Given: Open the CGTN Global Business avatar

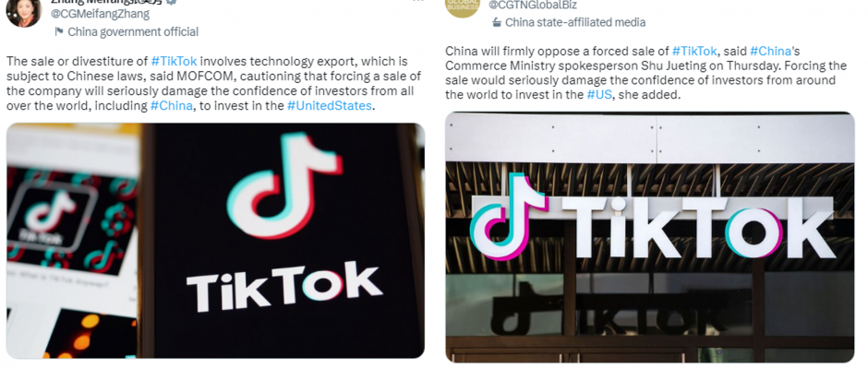Looking at the screenshot, I should (463, 6).
